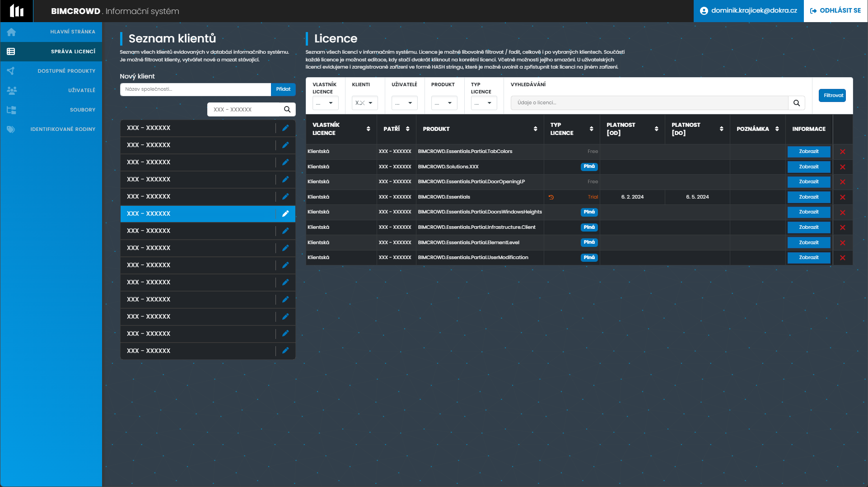Click date 6. 2. 2024 cell
The height and width of the screenshot is (487, 868).
(632, 197)
